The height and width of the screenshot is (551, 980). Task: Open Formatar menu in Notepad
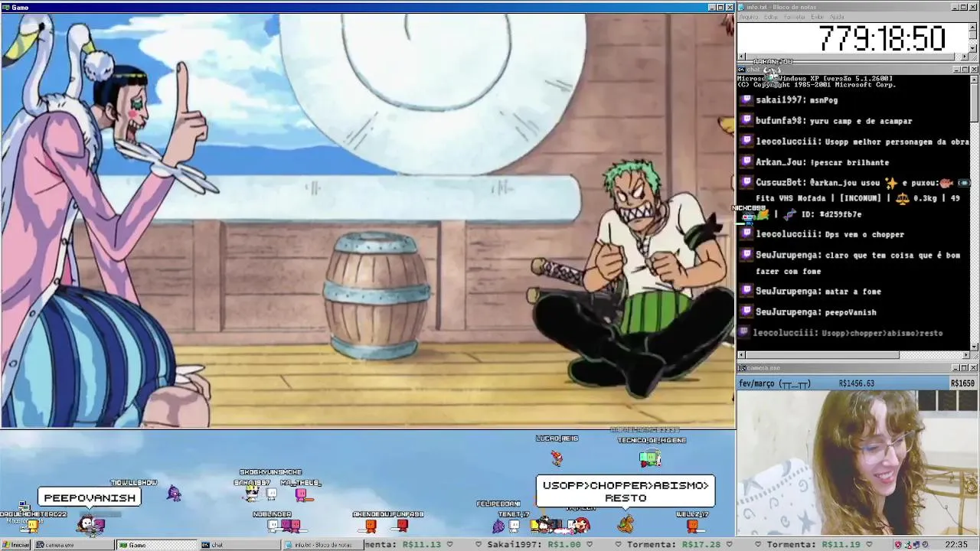point(795,17)
